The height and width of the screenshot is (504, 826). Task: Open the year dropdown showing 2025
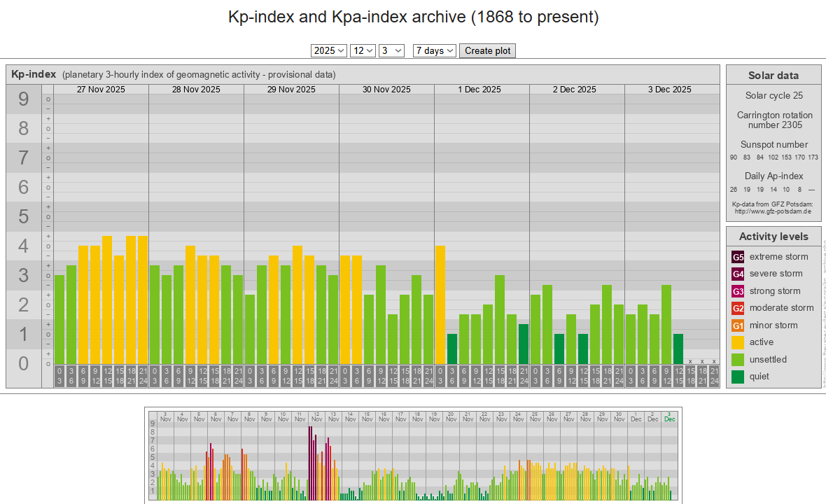[x=329, y=50]
